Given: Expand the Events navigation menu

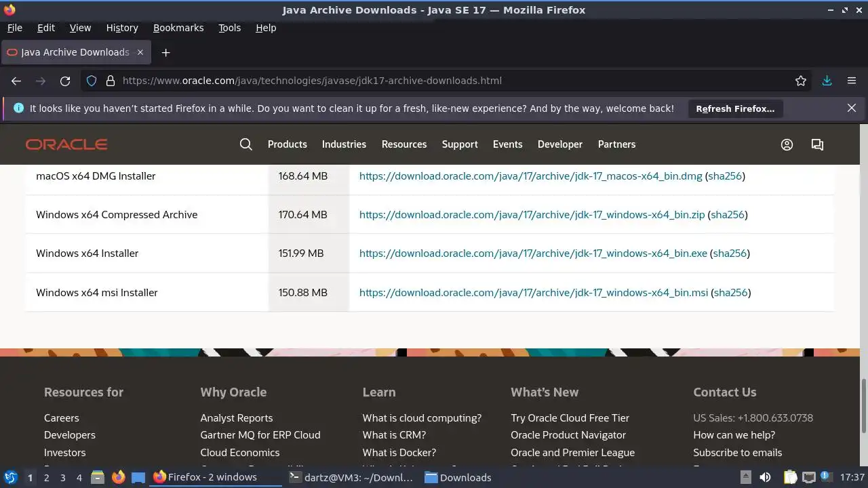Looking at the screenshot, I should click(507, 144).
